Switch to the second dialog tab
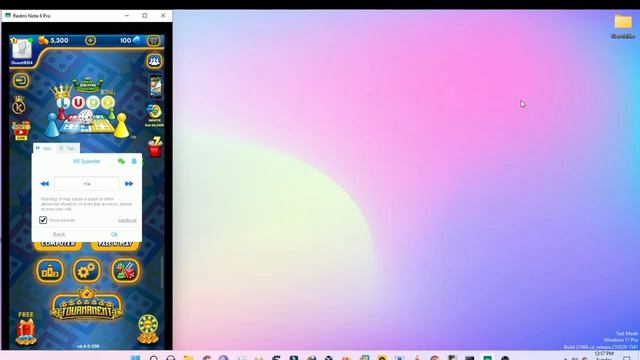640x360 pixels. [68, 148]
